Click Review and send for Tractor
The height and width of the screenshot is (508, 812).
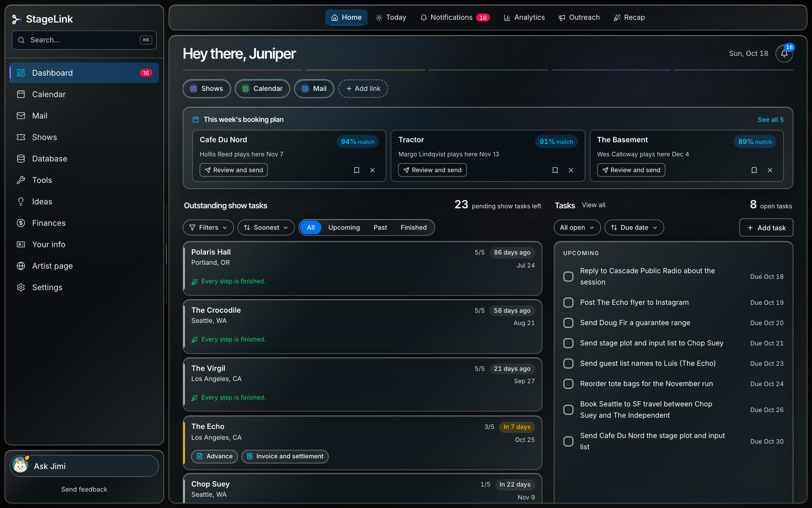[x=432, y=170]
